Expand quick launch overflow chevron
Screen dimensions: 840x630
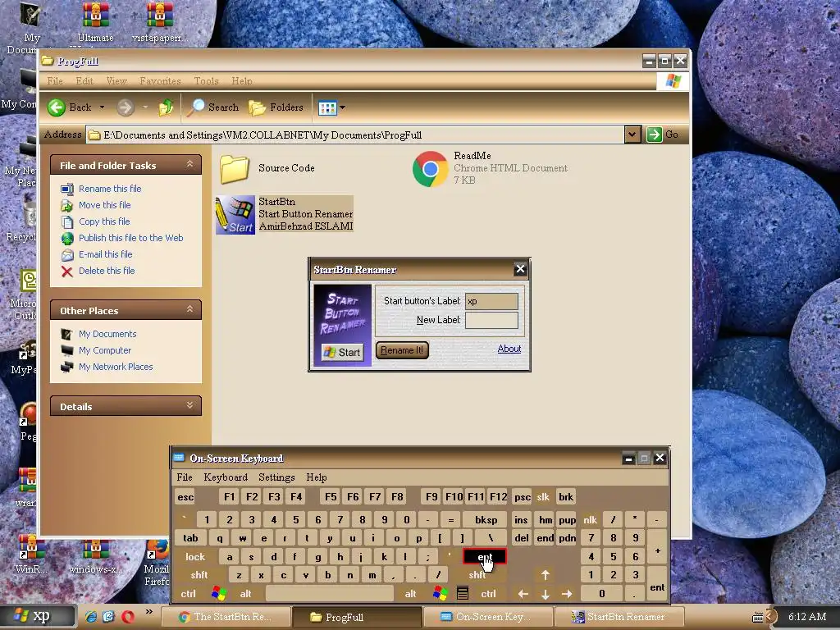149,611
